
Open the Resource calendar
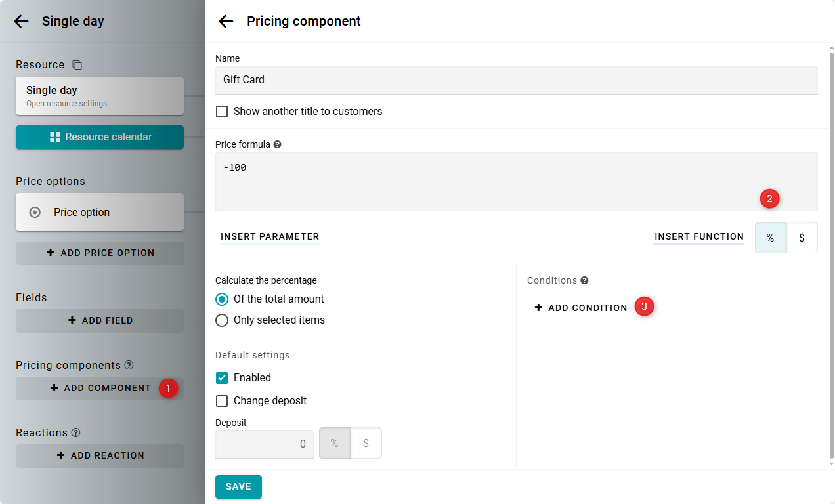pyautogui.click(x=100, y=137)
